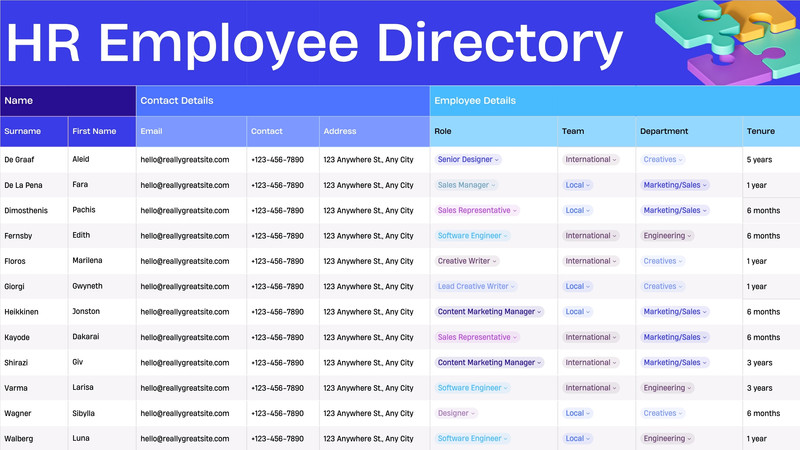The image size is (800, 450).
Task: Open Marketing/Sales department dropdown for Shirazi
Action: [674, 363]
